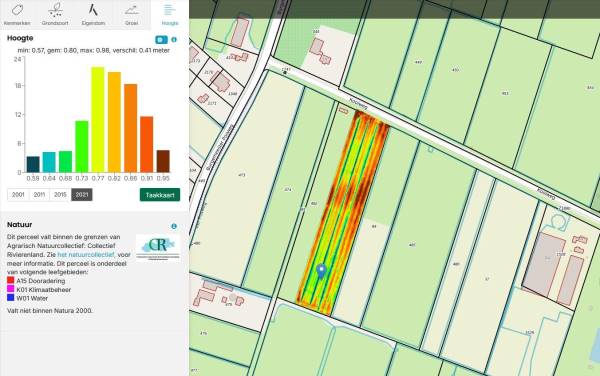Image resolution: width=600 pixels, height=376 pixels.
Task: Click the blue location pin on map
Action: (x=321, y=271)
